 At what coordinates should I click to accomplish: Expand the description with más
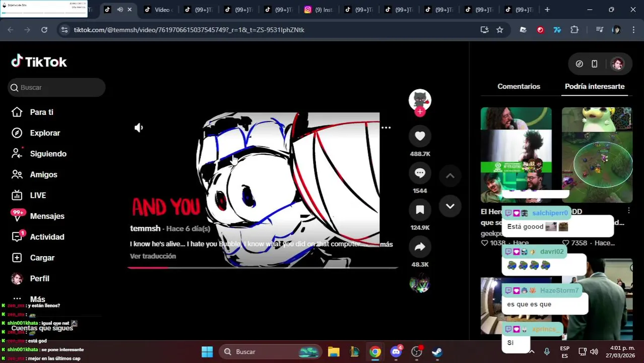point(386,244)
